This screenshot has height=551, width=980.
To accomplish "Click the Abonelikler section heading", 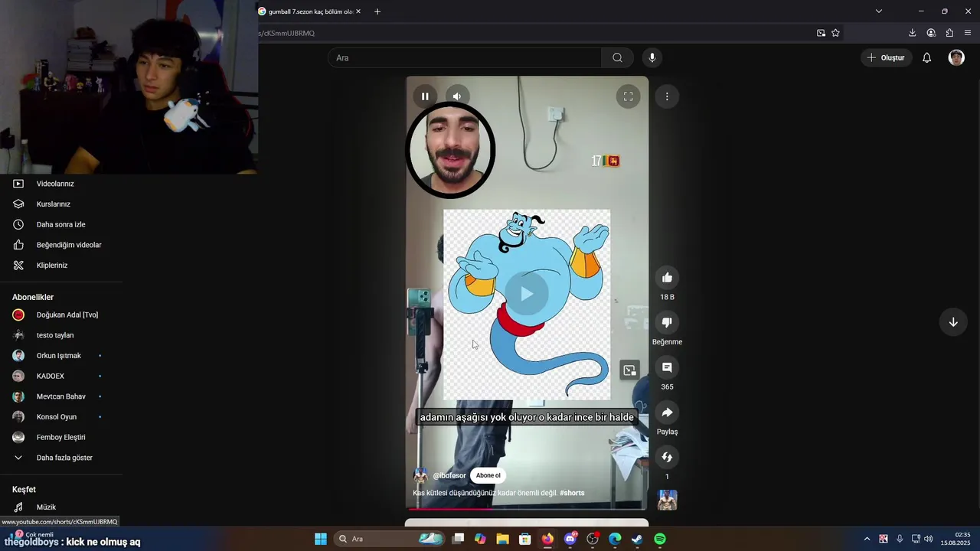I will pos(33,297).
